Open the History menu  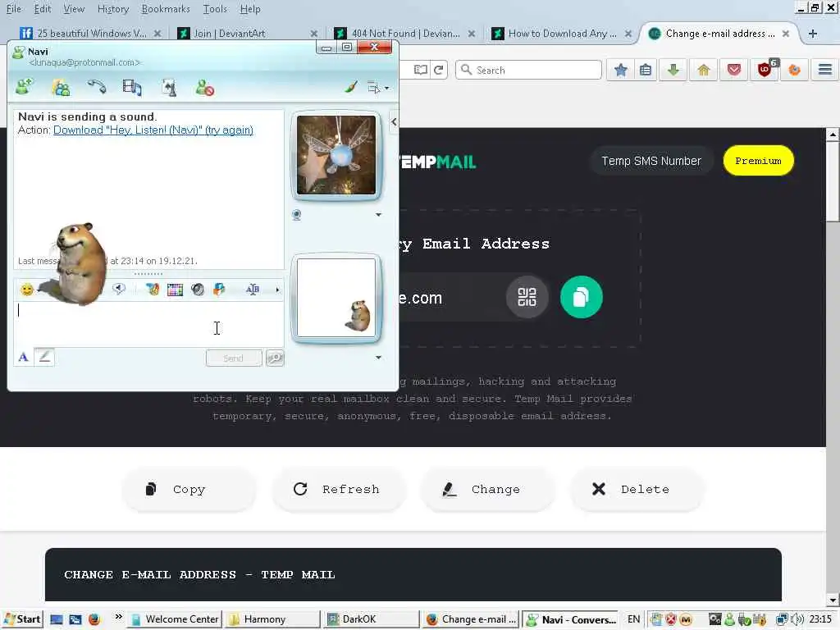[x=113, y=9]
